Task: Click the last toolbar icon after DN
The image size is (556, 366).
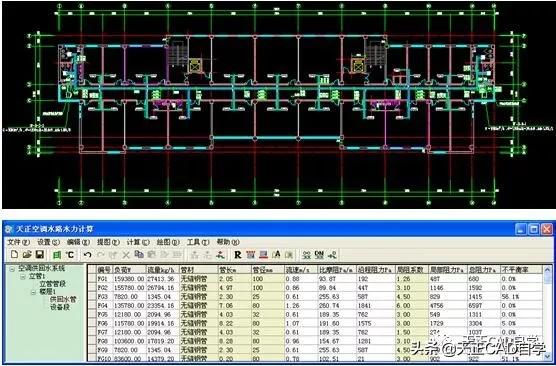Action: tap(332, 255)
